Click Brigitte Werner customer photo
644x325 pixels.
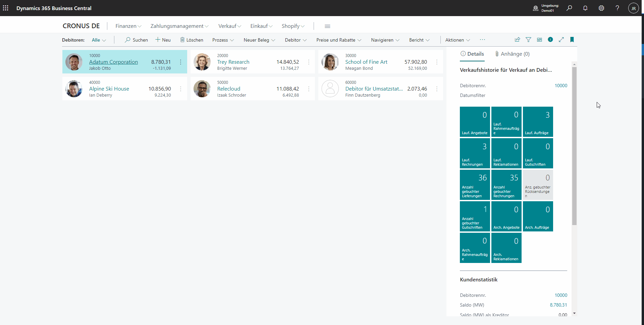[x=202, y=62]
